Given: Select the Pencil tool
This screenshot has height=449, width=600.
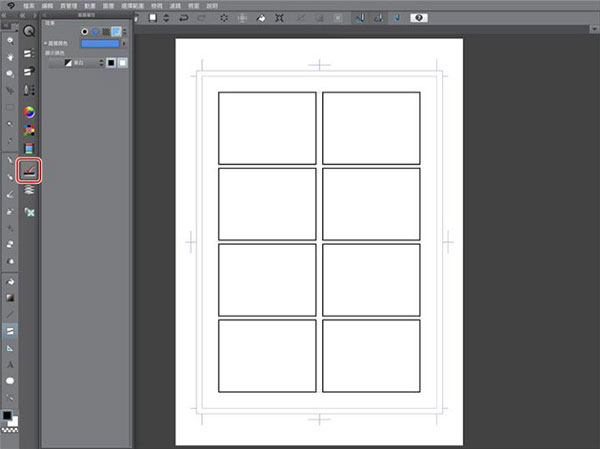Looking at the screenshot, I should pyautogui.click(x=10, y=177).
